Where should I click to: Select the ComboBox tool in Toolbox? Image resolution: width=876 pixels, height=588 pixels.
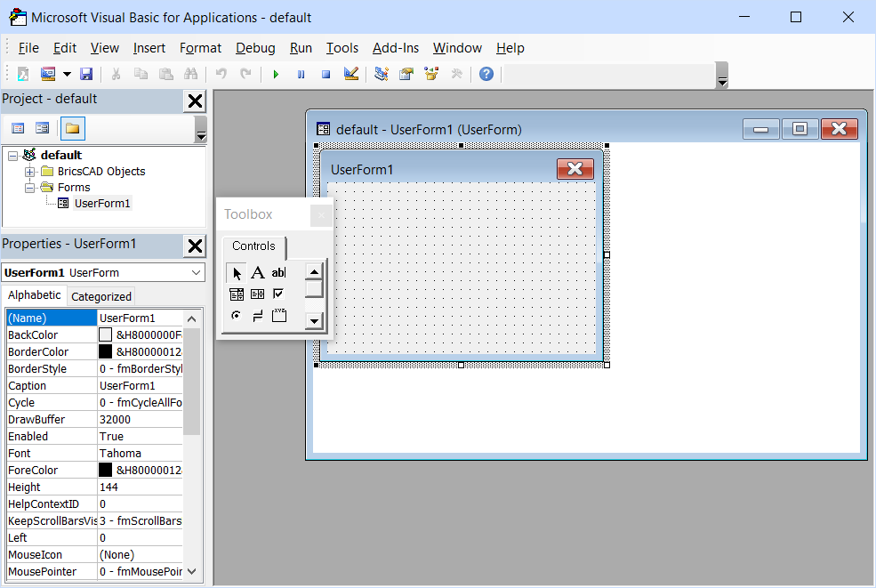(237, 294)
